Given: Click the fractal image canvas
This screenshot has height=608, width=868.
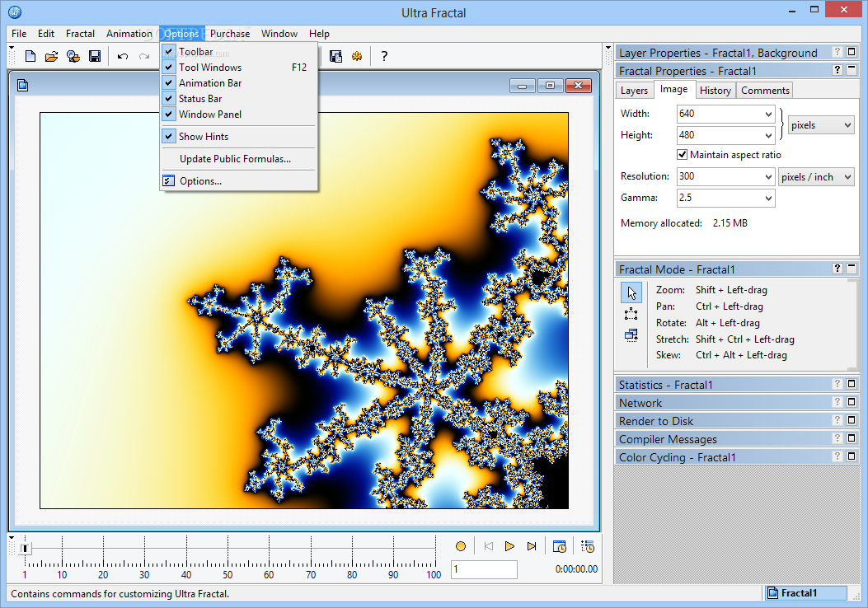Looking at the screenshot, I should 304,311.
